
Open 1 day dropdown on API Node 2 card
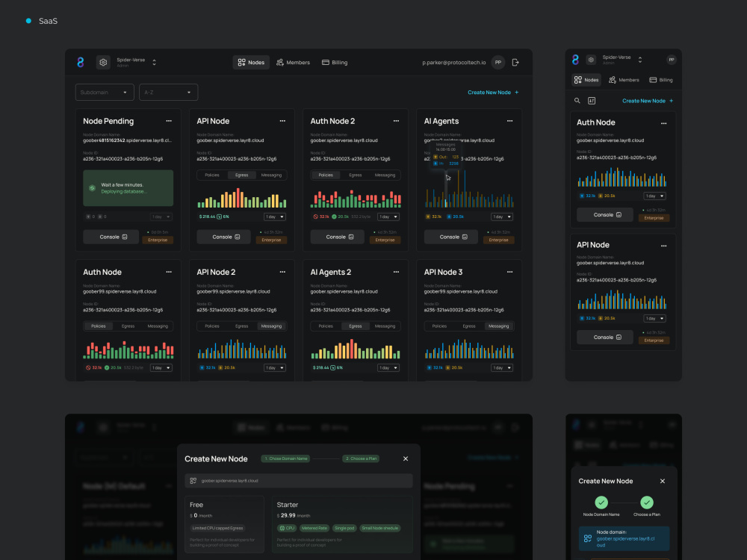click(x=275, y=367)
